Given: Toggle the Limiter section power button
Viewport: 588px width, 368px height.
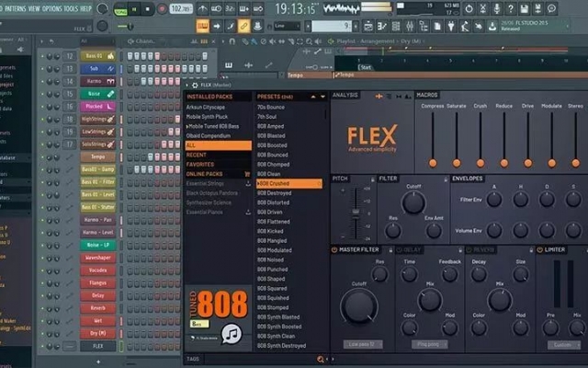Looking at the screenshot, I should (539, 249).
